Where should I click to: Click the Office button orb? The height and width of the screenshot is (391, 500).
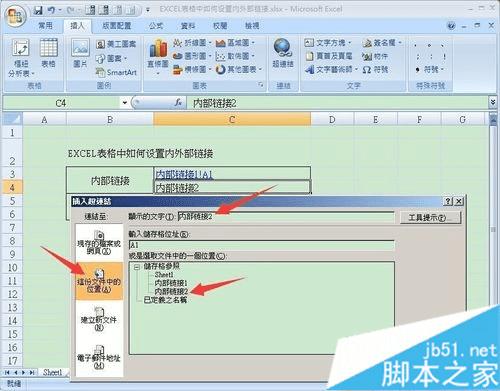coord(15,16)
